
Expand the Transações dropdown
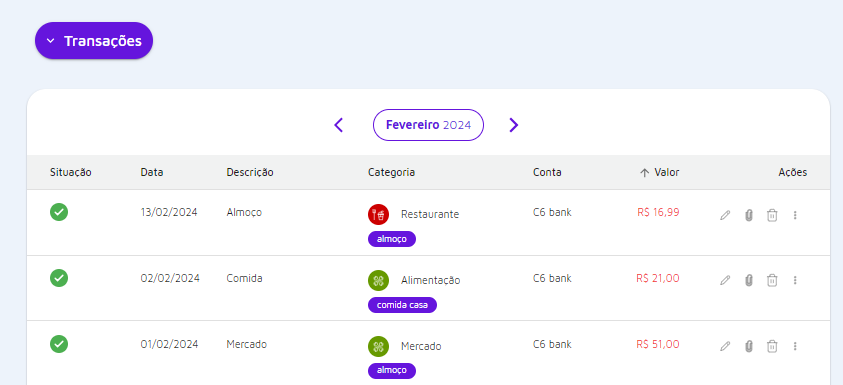94,41
